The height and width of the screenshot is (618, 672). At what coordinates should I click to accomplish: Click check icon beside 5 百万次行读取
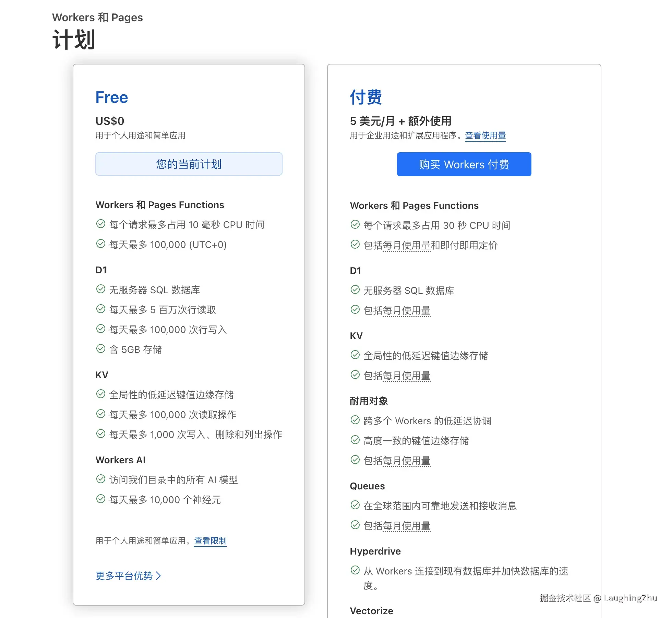(101, 309)
